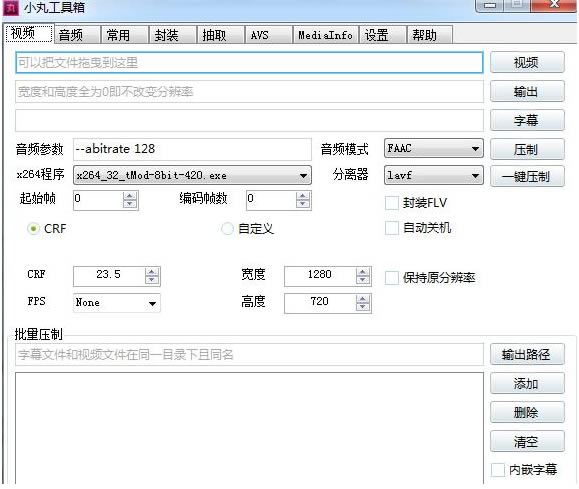
Task: Decrease 宽度 with down arrow
Action: coord(363,280)
